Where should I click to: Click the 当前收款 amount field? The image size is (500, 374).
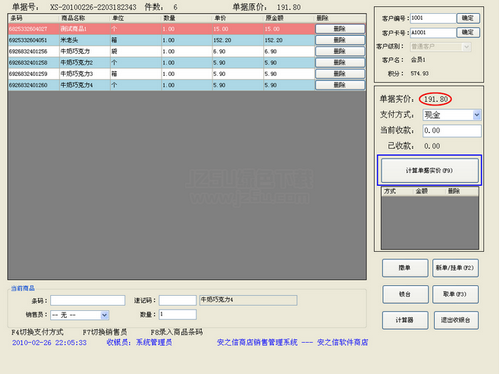tap(452, 131)
